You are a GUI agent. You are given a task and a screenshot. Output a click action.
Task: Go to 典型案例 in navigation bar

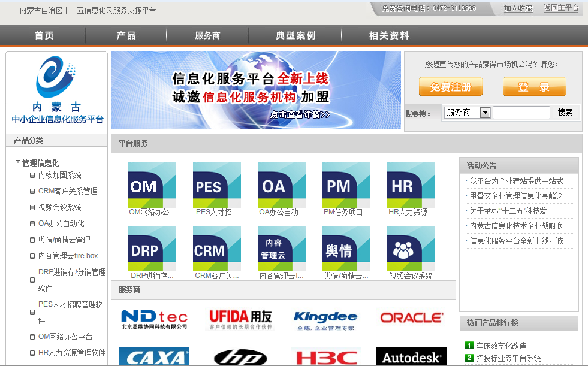coord(295,36)
